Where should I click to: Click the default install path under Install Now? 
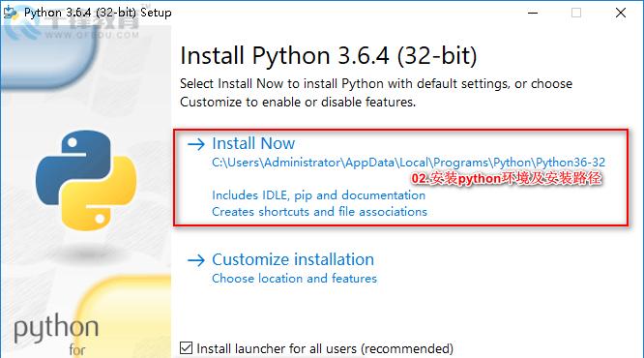click(x=409, y=163)
